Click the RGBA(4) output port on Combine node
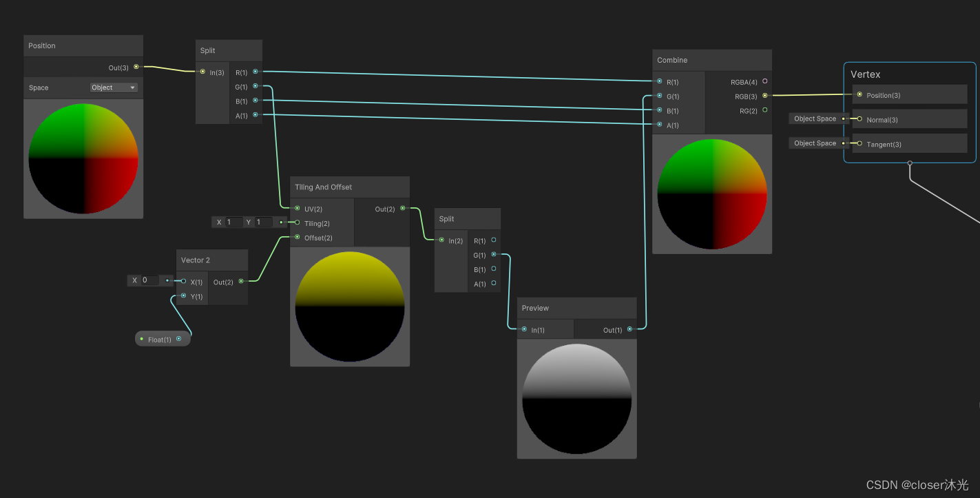Image resolution: width=980 pixels, height=498 pixels. pos(764,82)
